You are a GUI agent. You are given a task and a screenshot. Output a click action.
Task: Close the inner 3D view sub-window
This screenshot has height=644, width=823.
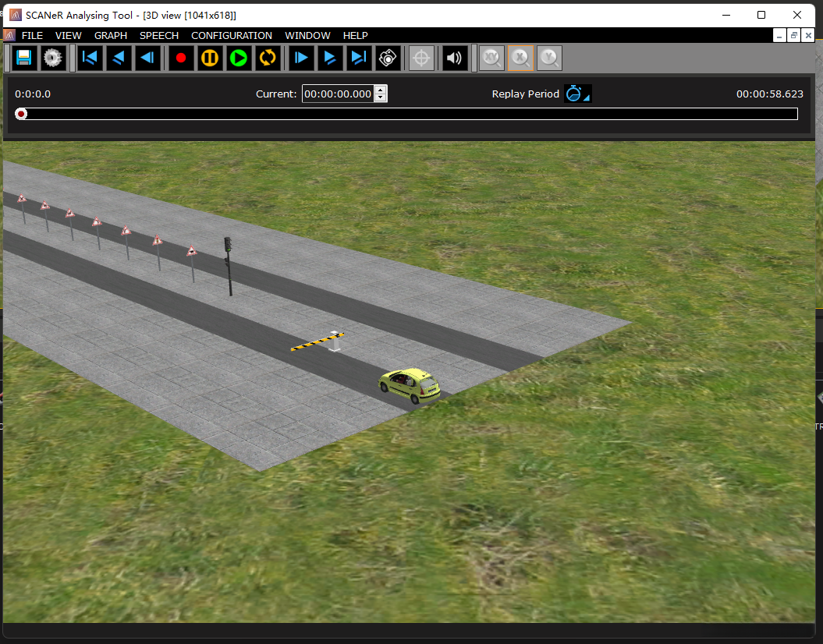coord(808,36)
